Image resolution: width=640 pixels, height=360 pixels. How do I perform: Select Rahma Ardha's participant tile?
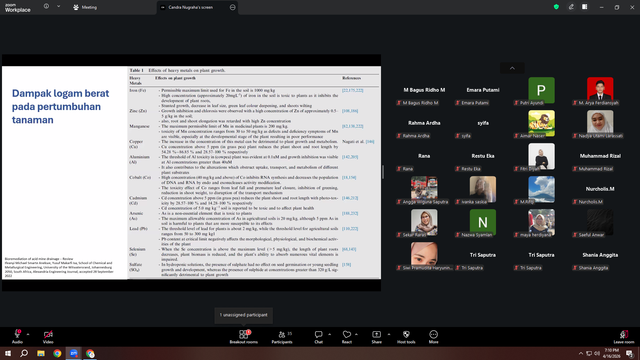tap(424, 124)
